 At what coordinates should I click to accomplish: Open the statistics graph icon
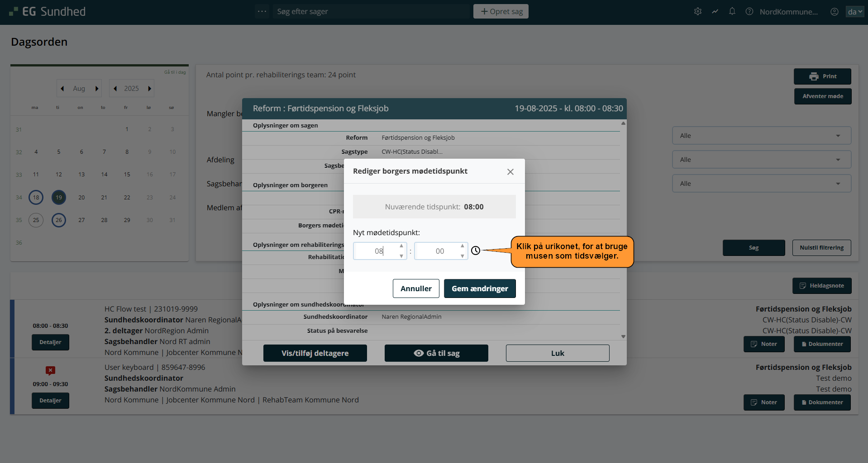(715, 12)
